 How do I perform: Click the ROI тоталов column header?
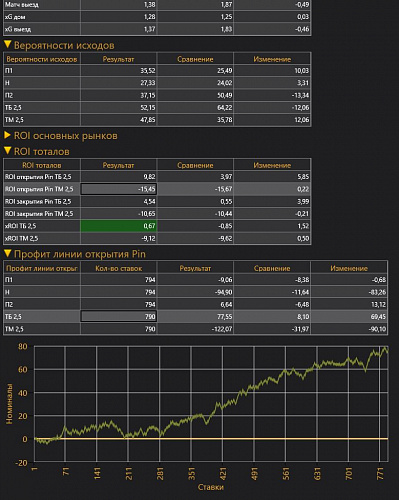(x=42, y=165)
